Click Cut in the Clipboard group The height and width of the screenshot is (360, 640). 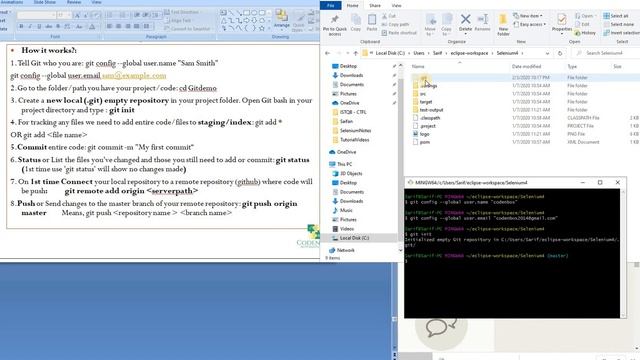click(389, 16)
